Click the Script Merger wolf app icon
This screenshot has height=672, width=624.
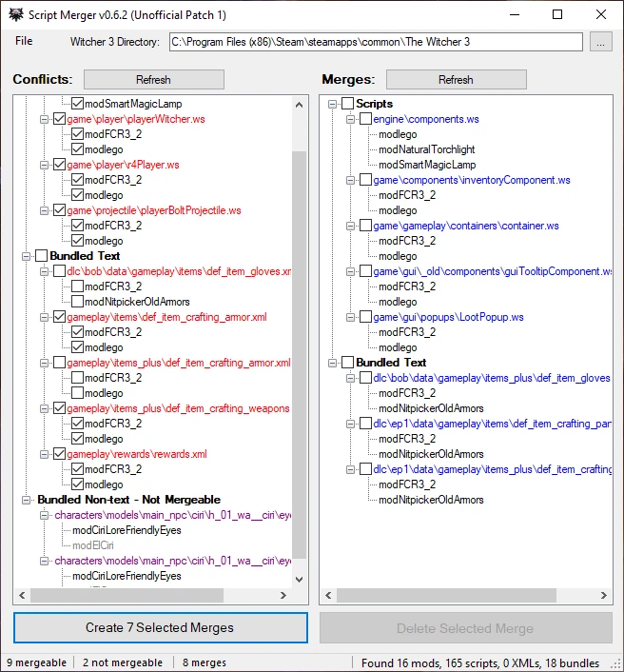[x=16, y=14]
